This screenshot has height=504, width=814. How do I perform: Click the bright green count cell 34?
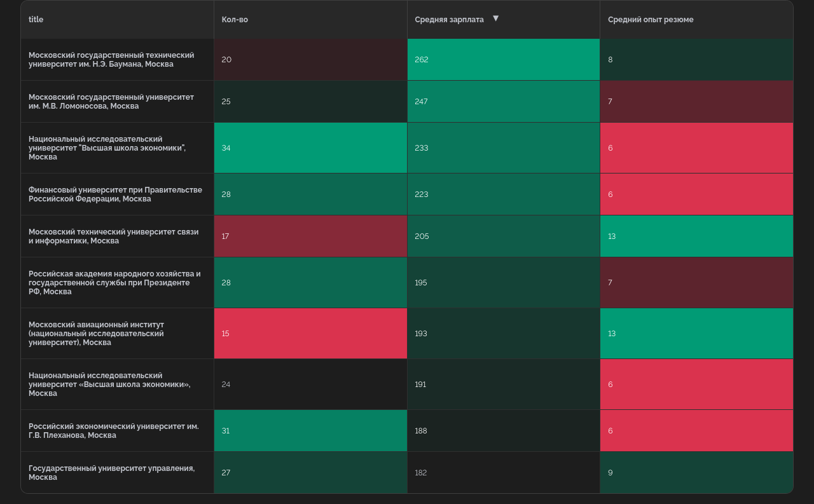(x=310, y=148)
